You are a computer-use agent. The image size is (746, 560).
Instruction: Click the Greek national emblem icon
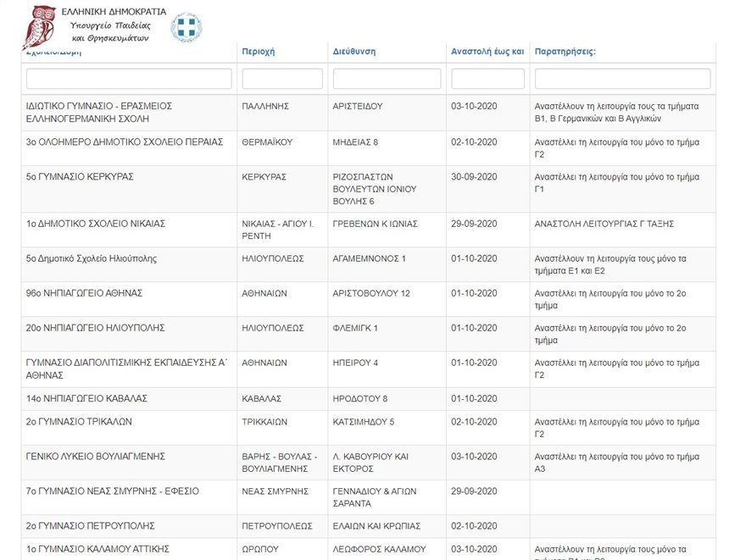[186, 27]
